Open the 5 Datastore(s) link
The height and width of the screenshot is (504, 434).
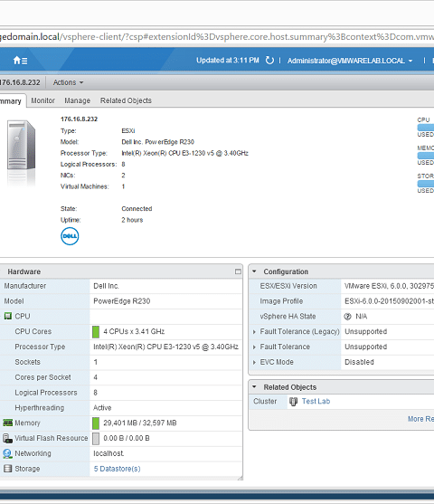tap(117, 469)
